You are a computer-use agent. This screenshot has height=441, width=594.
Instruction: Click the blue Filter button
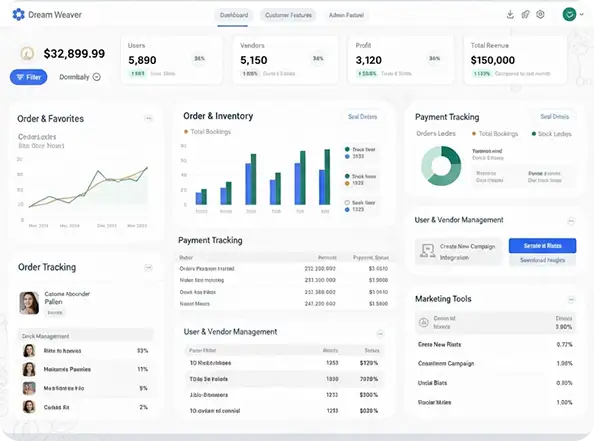pyautogui.click(x=28, y=77)
